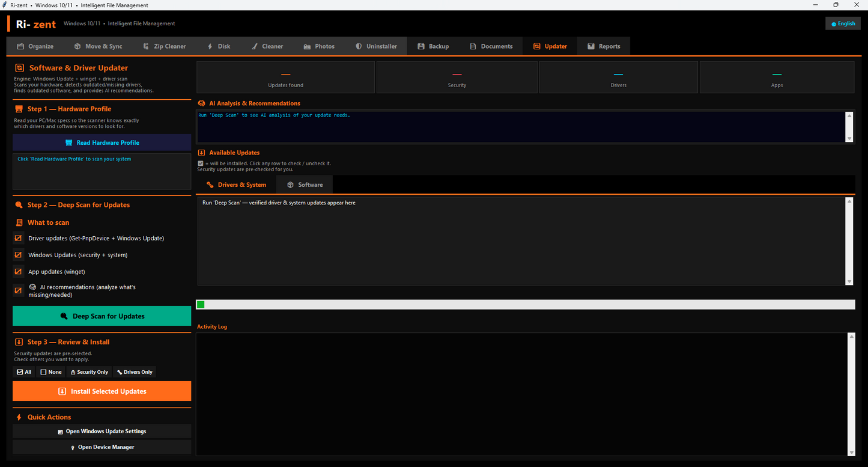Viewport: 868px width, 467px height.
Task: Select the Updater tab
Action: [550, 46]
